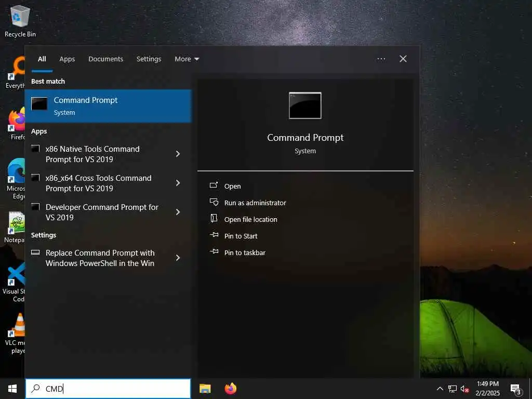532x399 pixels.
Task: Click the x86_x64 Cross Tools result icon
Action: click(36, 178)
